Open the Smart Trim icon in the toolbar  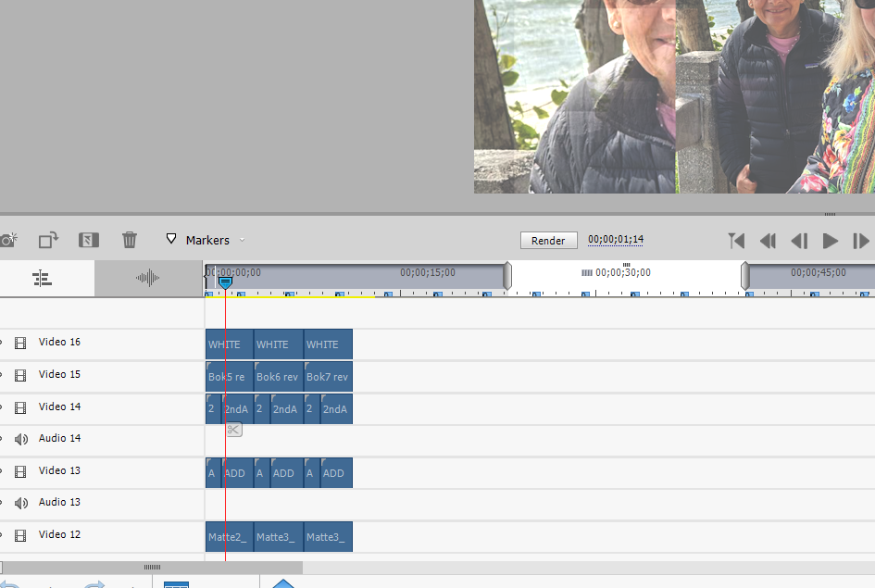pos(89,240)
